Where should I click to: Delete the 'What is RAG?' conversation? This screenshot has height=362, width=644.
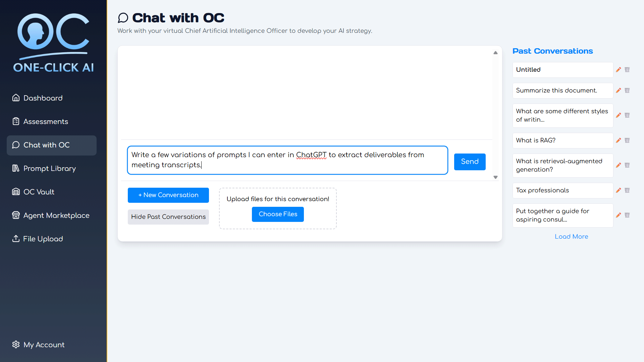627,140
